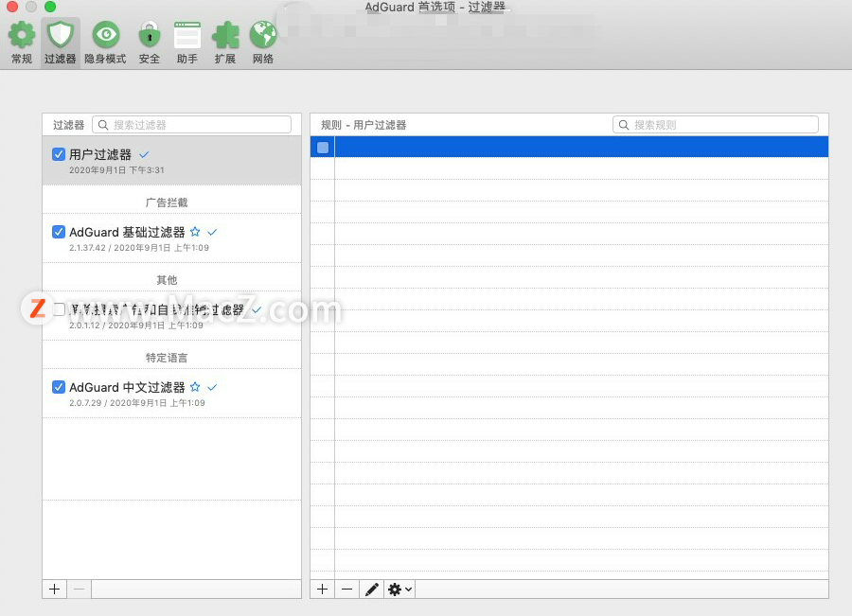Viewport: 852px width, 616px height.
Task: Click the status checkmark after AdGuard 中文过滤器 star
Action: tap(212, 387)
